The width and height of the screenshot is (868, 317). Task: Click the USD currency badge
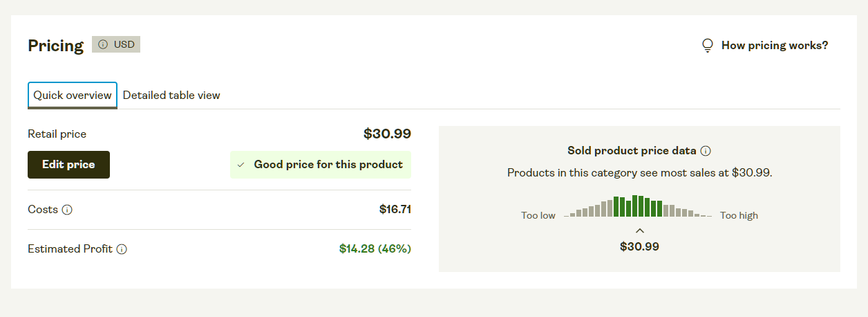pos(116,44)
